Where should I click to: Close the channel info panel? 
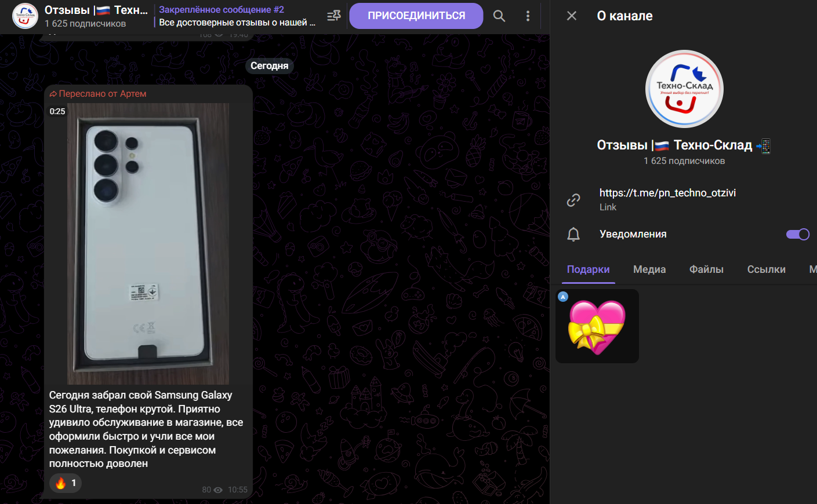coord(572,16)
